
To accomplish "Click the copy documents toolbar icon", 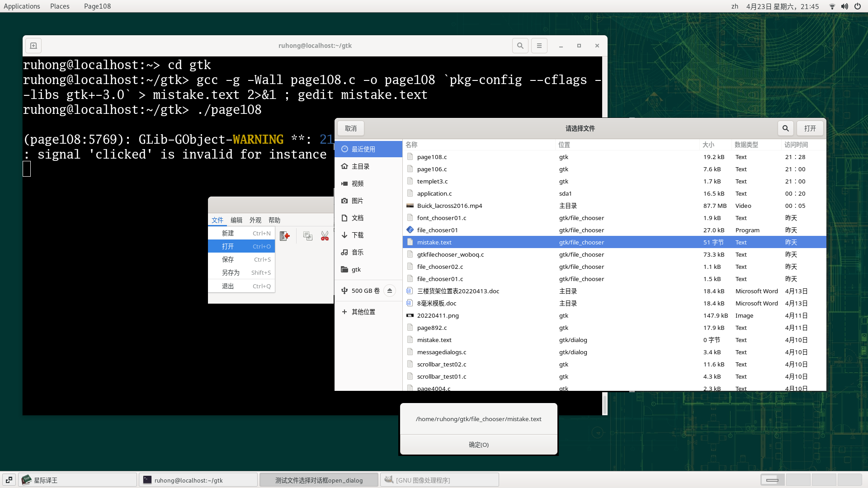I will tap(308, 236).
